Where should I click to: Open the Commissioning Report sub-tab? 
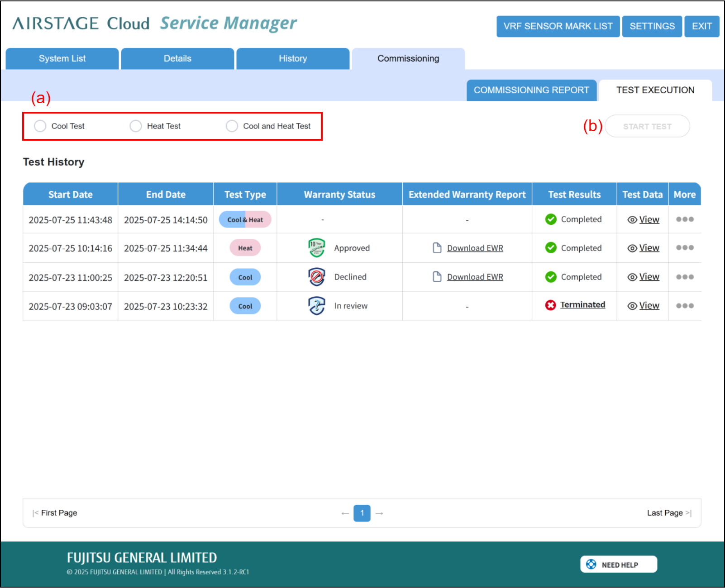[x=531, y=90]
